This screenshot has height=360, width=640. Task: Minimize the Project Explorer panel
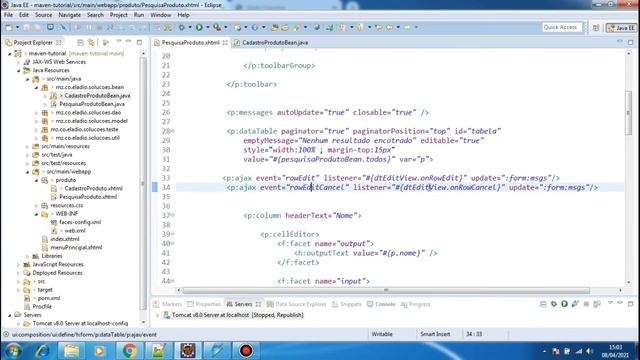[129, 42]
